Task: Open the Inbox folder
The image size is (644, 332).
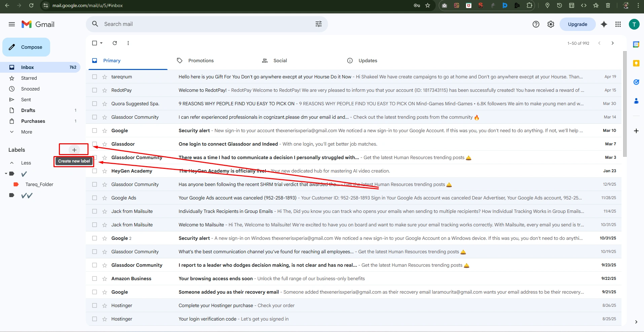Action: [40, 67]
